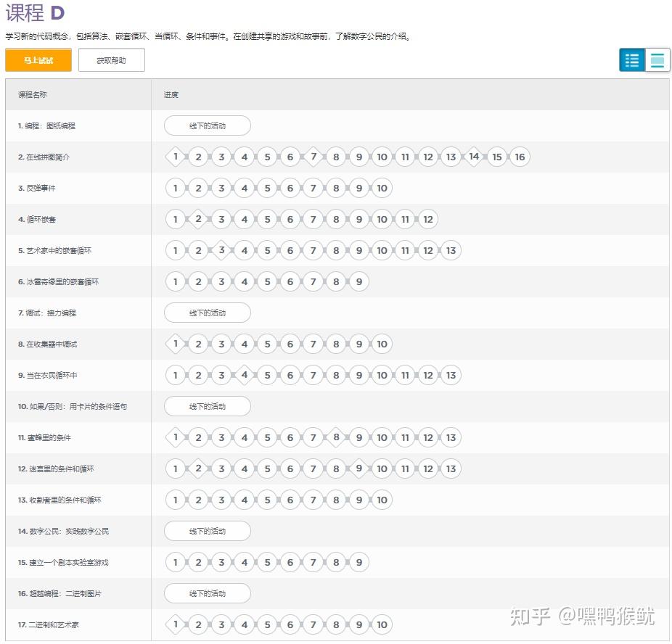Open lesson title 3. 反弹事件
Screen dimensions: 672x644
[x=37, y=188]
